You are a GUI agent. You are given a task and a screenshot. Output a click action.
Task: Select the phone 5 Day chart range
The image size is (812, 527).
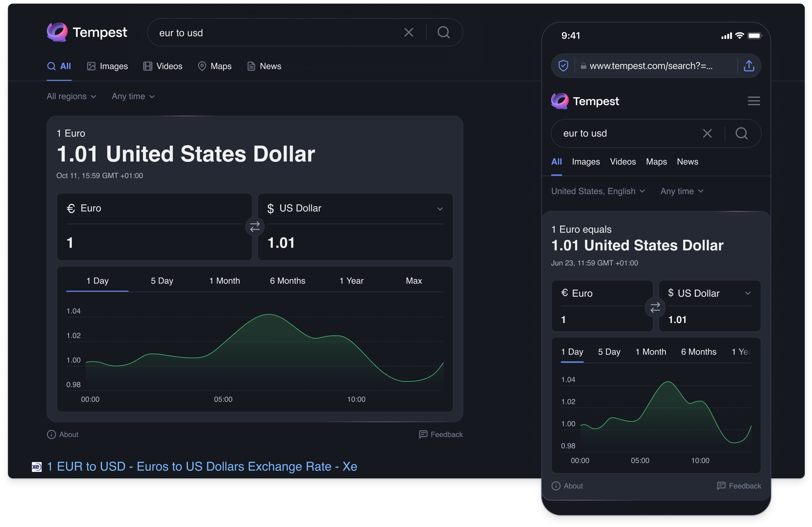(609, 352)
